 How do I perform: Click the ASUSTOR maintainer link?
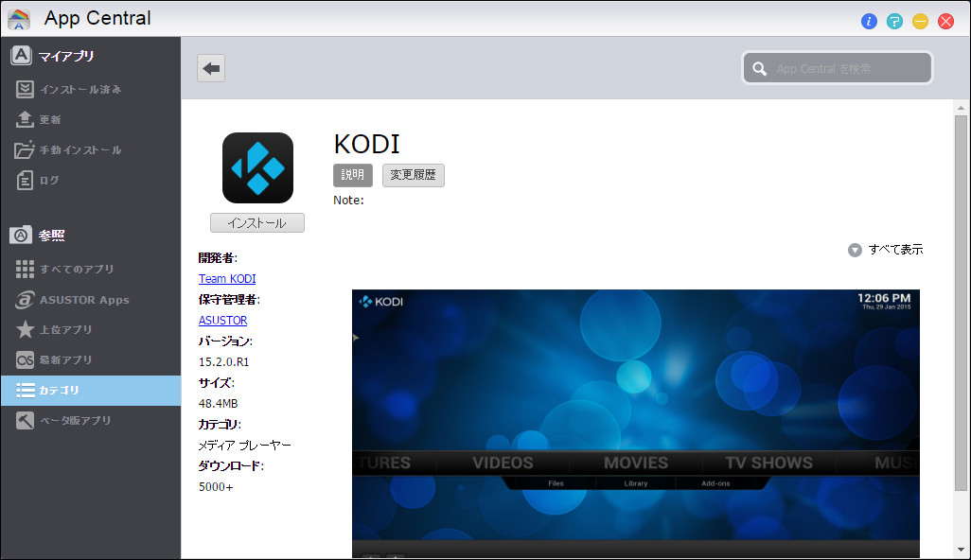tap(222, 320)
